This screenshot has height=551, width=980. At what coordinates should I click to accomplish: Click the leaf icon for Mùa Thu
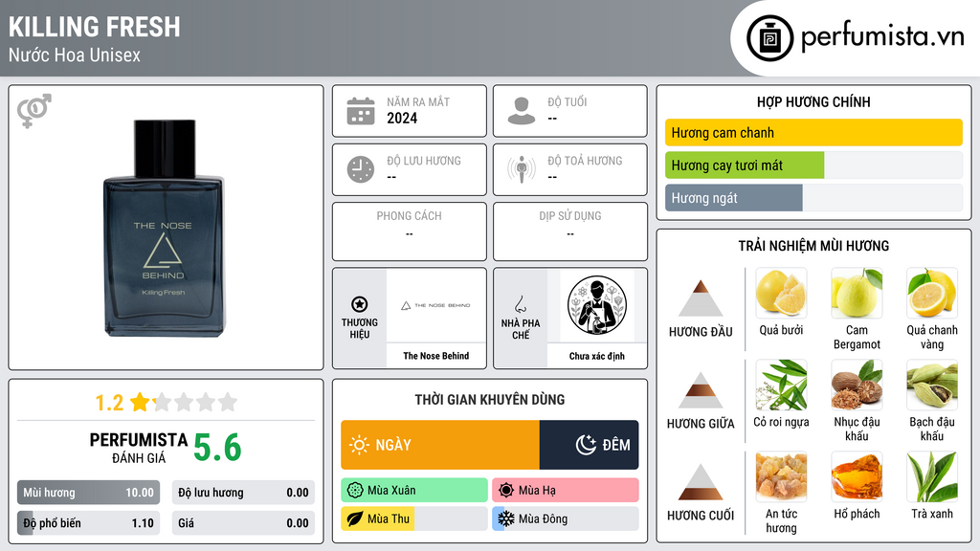click(x=355, y=518)
